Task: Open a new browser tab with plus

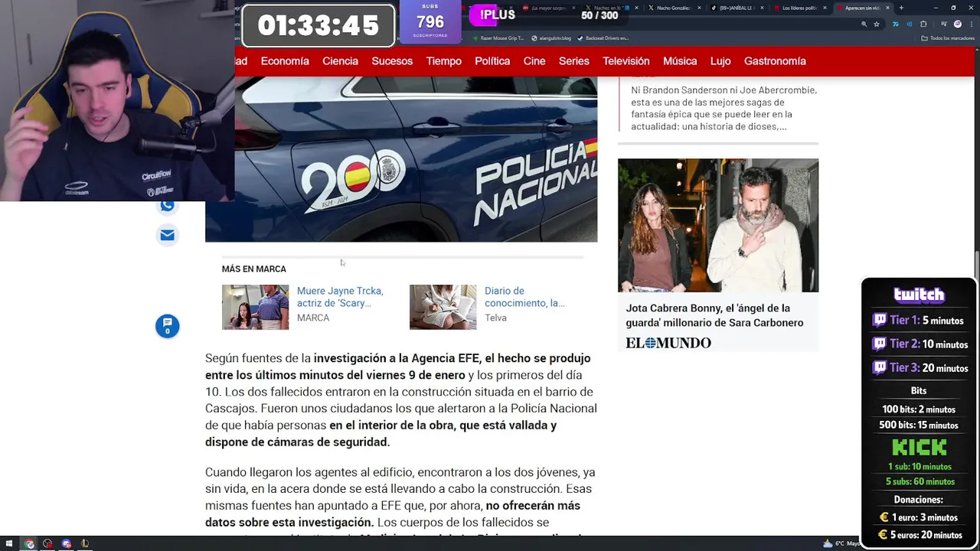Action: point(901,8)
